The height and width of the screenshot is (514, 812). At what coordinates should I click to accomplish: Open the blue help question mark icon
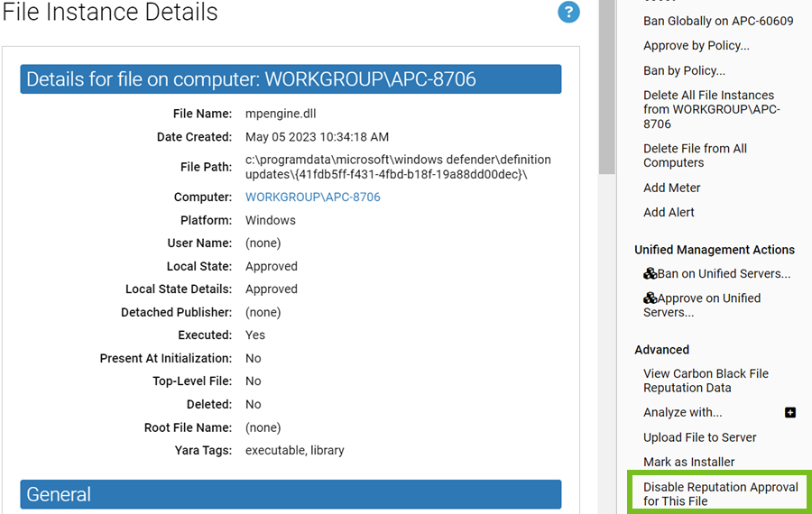[x=568, y=12]
